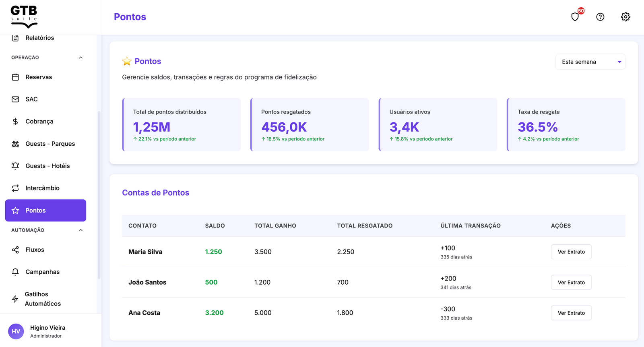
Task: Click Ver Extrato for Ana Costa
Action: tap(571, 313)
